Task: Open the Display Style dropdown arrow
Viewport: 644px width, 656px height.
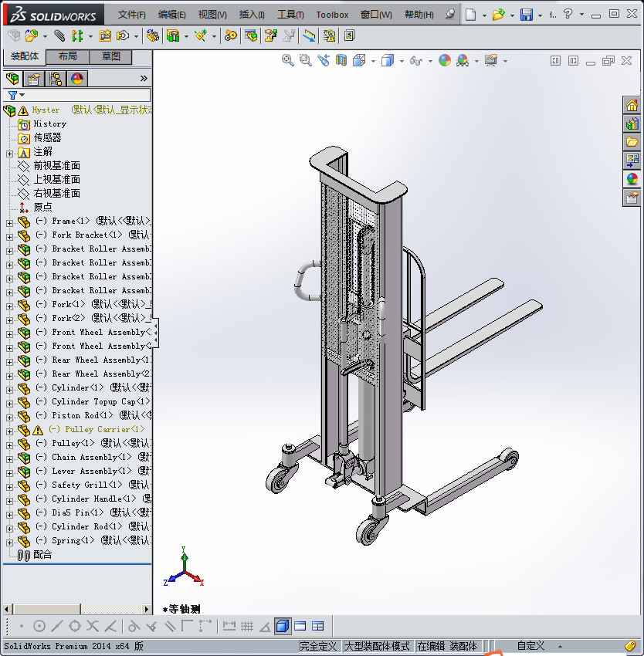Action: click(x=402, y=62)
